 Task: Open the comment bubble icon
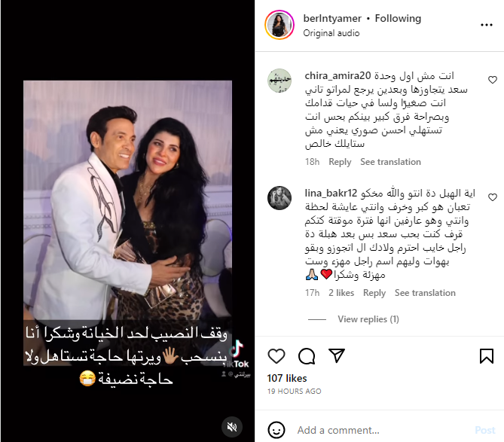tap(307, 356)
